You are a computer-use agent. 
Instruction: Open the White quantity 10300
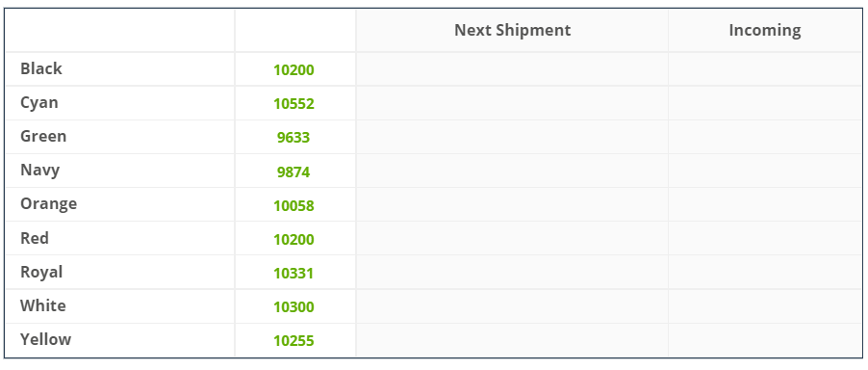pyautogui.click(x=294, y=307)
